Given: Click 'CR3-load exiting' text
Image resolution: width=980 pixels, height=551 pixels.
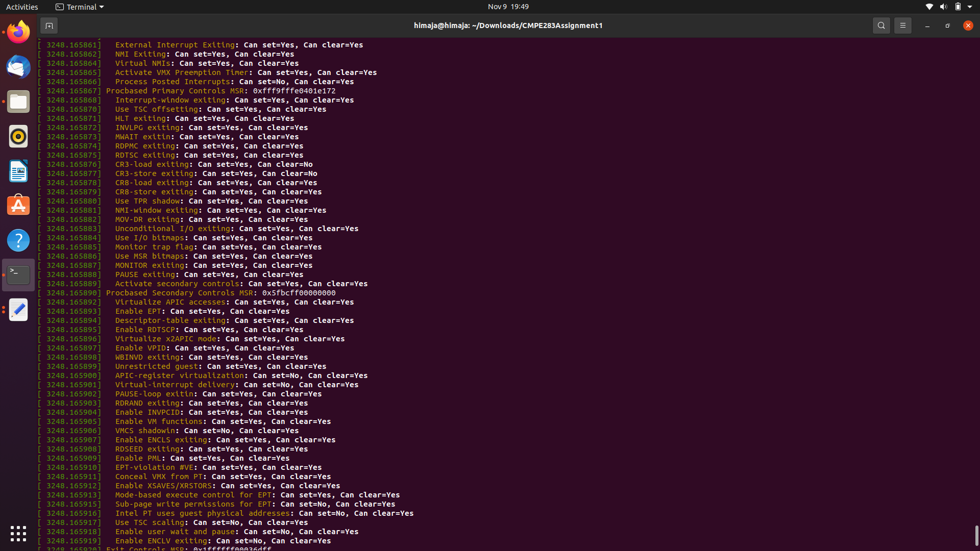Looking at the screenshot, I should (152, 164).
